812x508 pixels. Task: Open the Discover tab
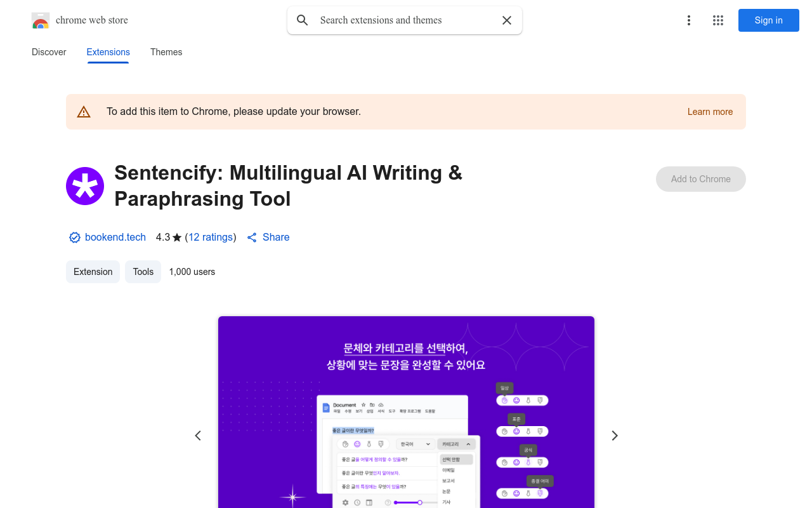[x=49, y=52]
